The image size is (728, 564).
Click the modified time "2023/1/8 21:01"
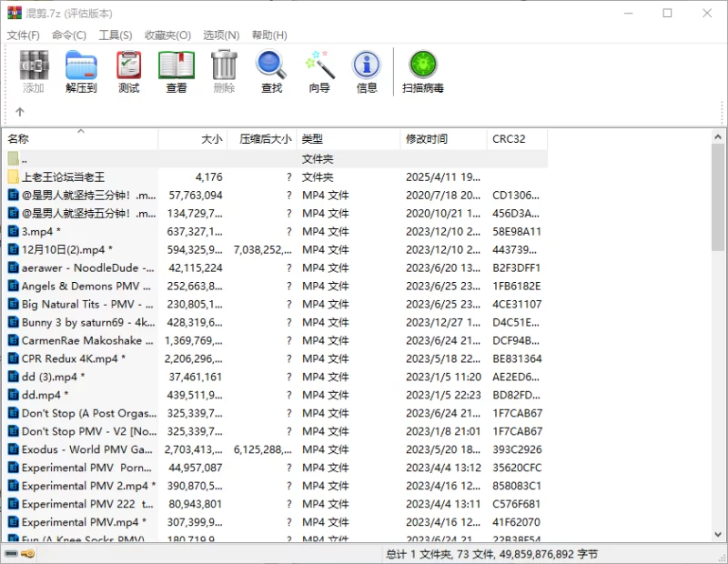(x=443, y=431)
